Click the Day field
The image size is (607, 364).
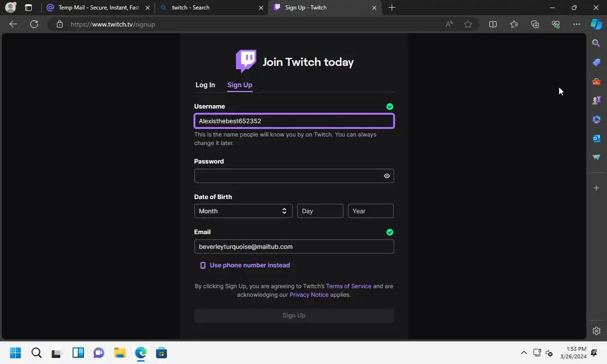pos(320,211)
